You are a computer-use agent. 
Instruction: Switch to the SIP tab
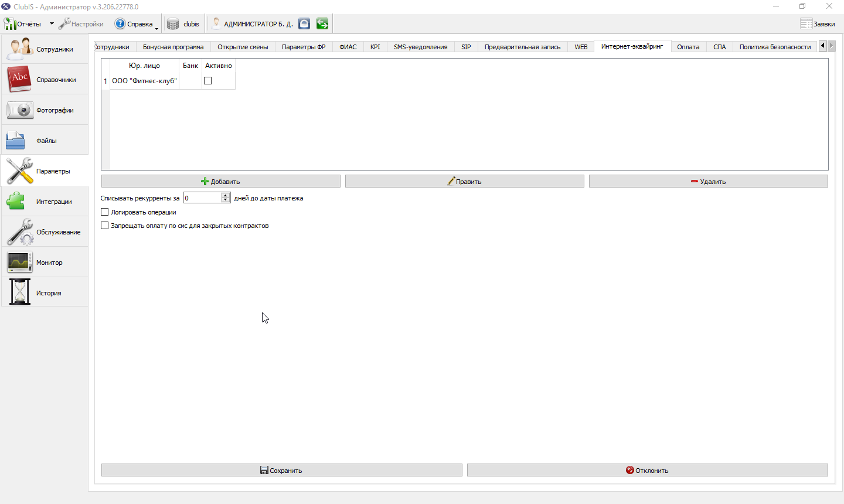466,47
